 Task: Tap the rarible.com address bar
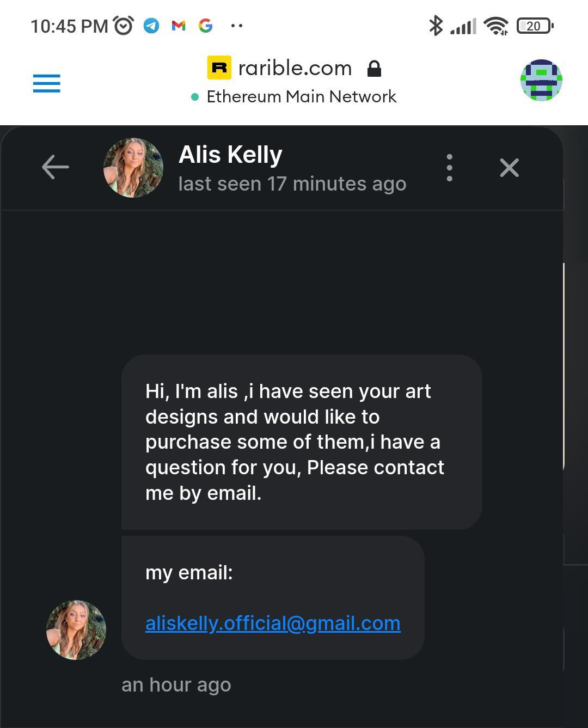coord(295,69)
